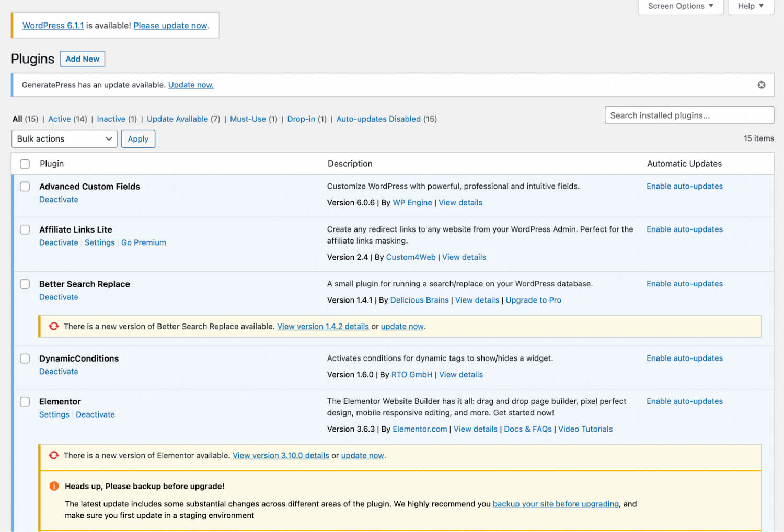Update Better Search Replace now

pos(402,326)
